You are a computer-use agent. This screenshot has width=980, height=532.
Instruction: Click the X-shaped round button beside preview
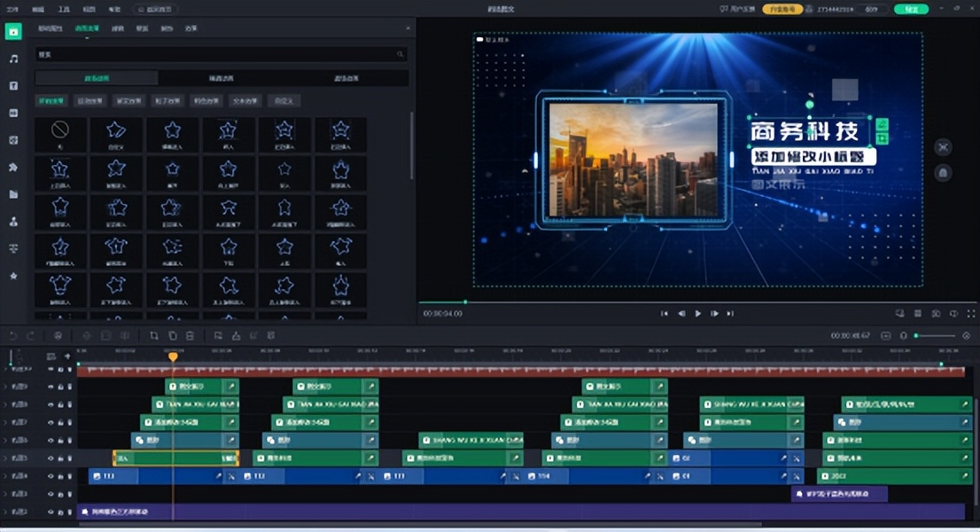click(x=943, y=147)
